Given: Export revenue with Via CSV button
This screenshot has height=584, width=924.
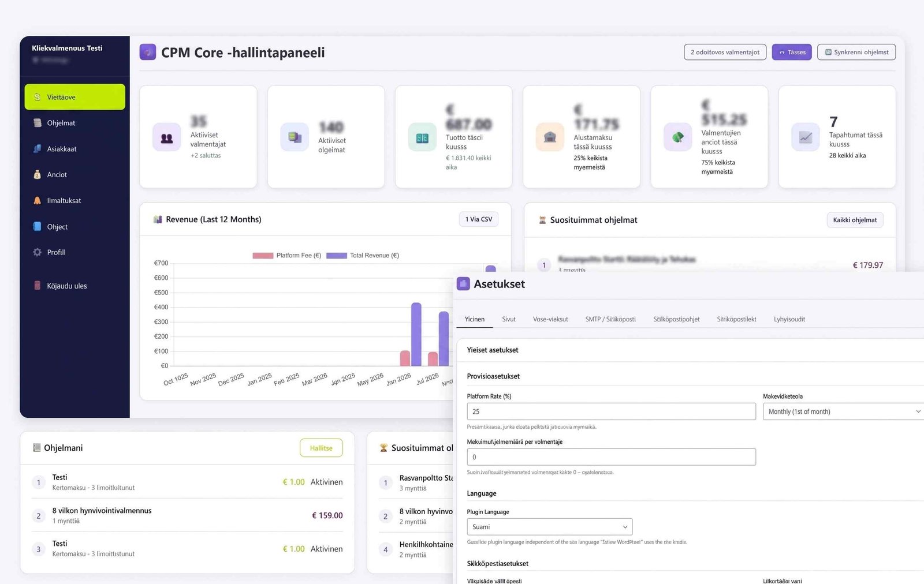Looking at the screenshot, I should point(479,219).
